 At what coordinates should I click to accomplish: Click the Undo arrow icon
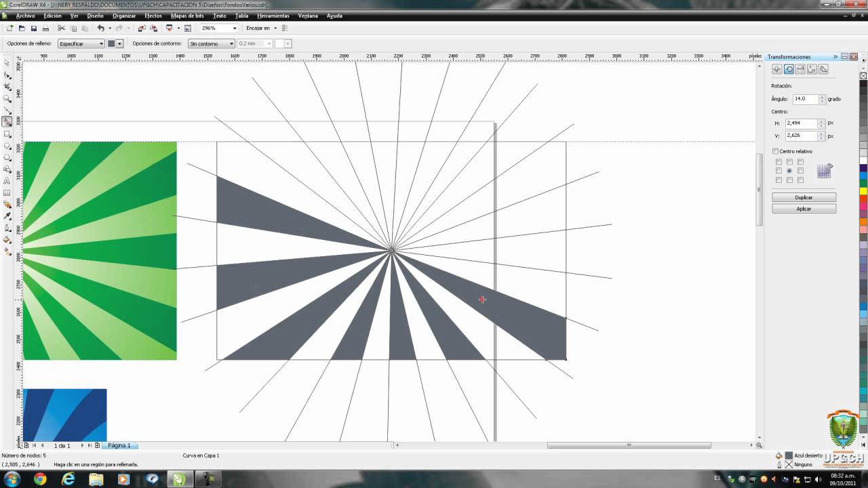100,28
